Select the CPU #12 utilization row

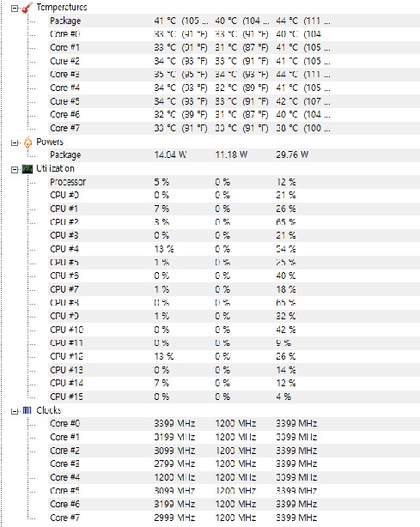234,356
